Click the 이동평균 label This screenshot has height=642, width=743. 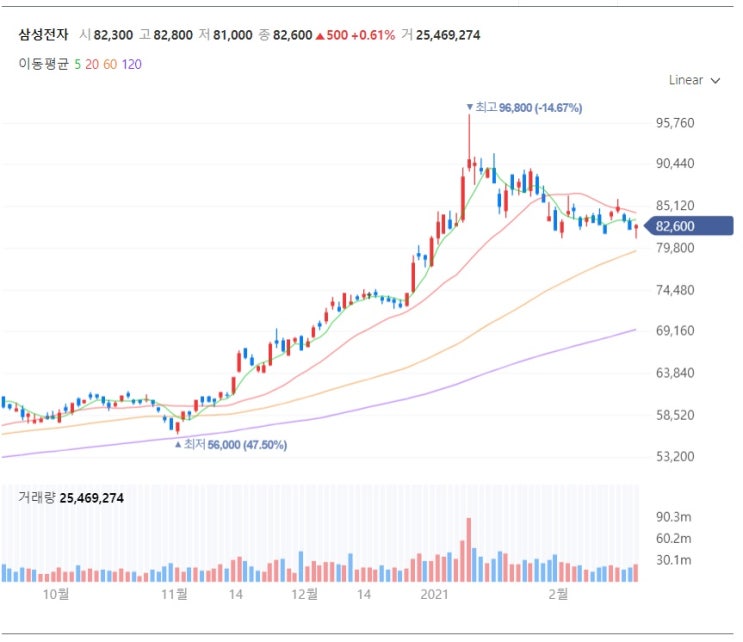pyautogui.click(x=44, y=64)
